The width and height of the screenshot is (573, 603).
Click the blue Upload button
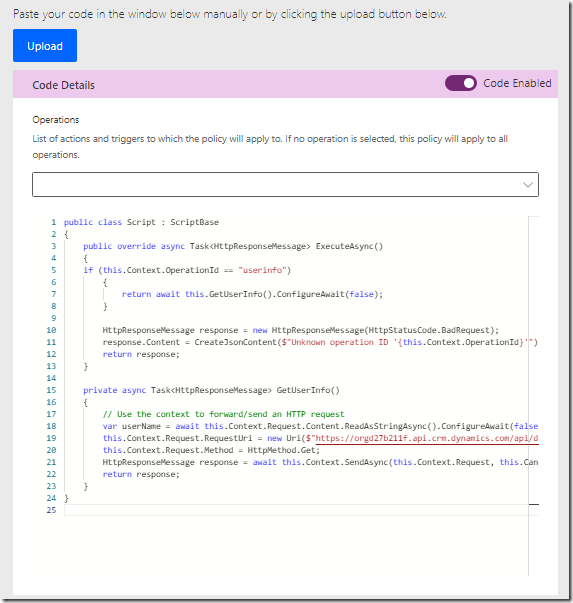(45, 45)
